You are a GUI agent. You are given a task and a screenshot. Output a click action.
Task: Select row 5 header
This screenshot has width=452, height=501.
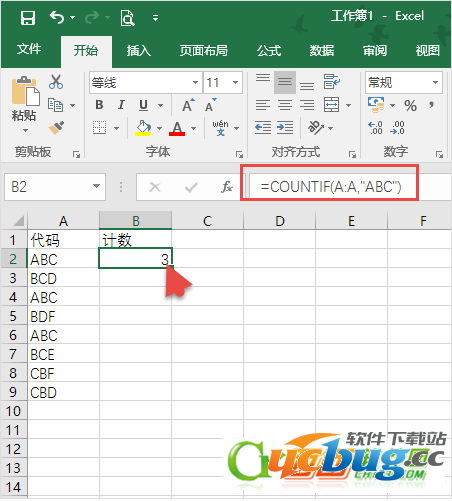(x=13, y=316)
